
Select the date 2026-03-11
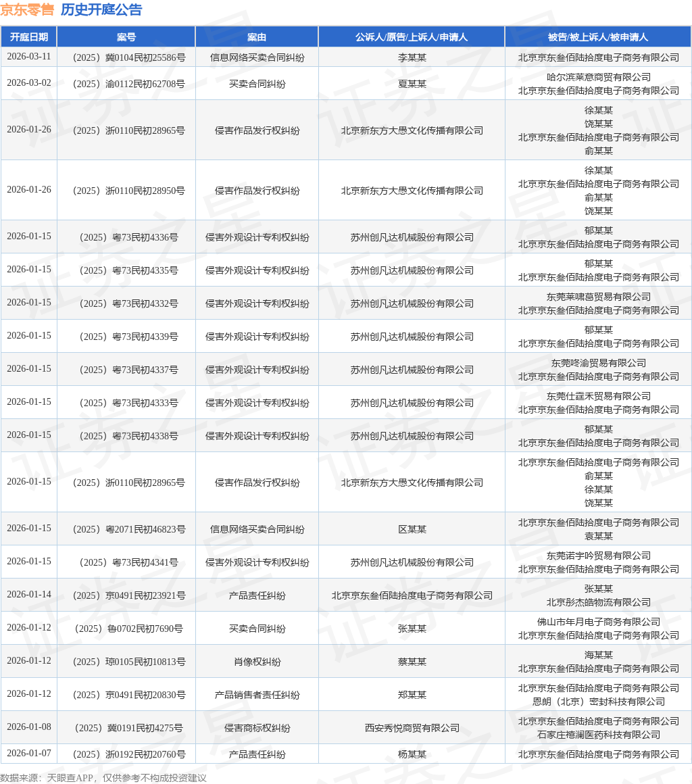coord(29,57)
